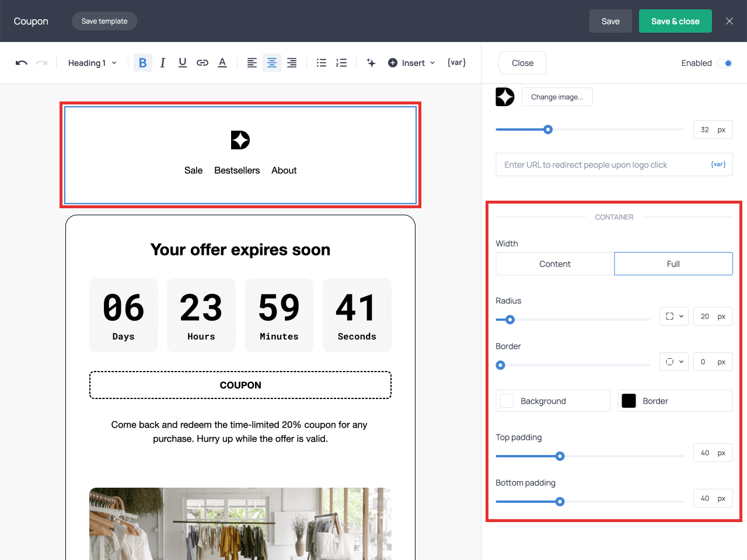Viewport: 747px width, 560px height.
Task: Click the Sale navigation item
Action: pos(193,170)
